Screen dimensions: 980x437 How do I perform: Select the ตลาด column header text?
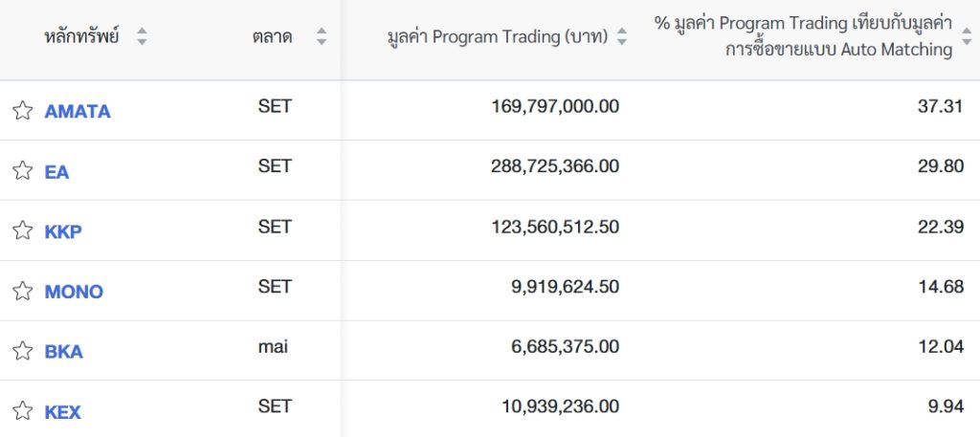[273, 37]
